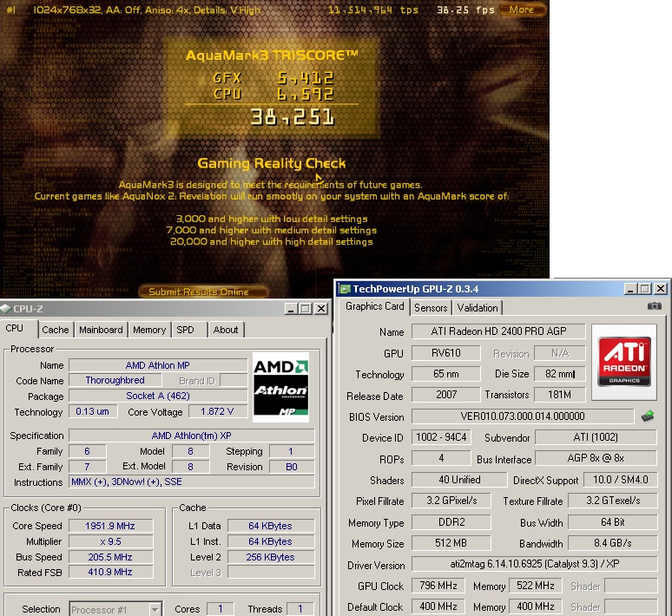Click the Multiplier value x 9.5

(110, 541)
